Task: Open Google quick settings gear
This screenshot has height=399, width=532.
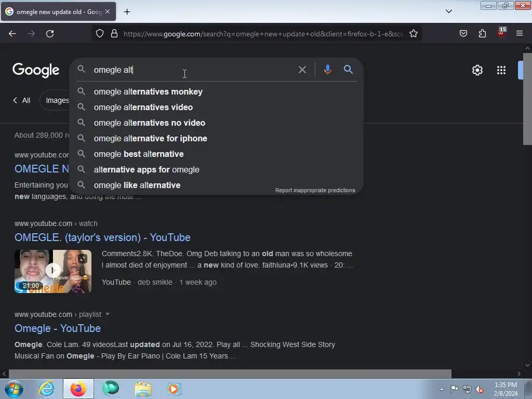Action: tap(477, 70)
